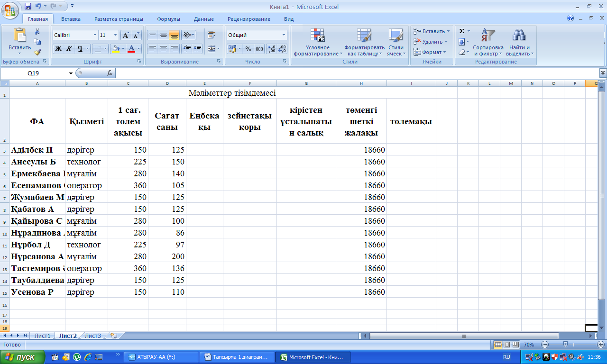Open sheet Лист3
This screenshot has width=607, height=364.
(x=92, y=336)
